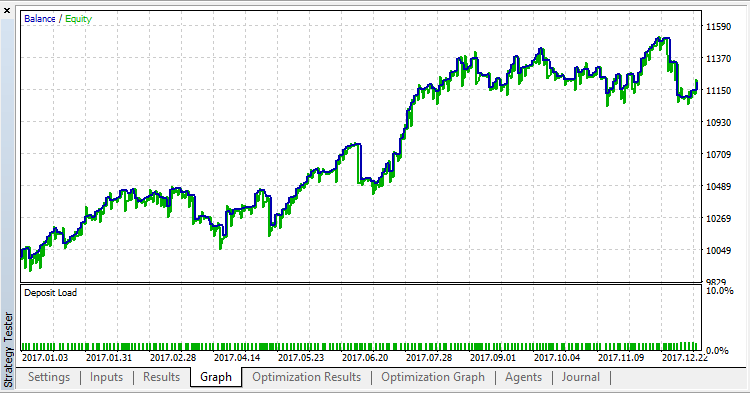This screenshot has width=750, height=394.
Task: Click the 11590 axis value
Action: tap(718, 27)
